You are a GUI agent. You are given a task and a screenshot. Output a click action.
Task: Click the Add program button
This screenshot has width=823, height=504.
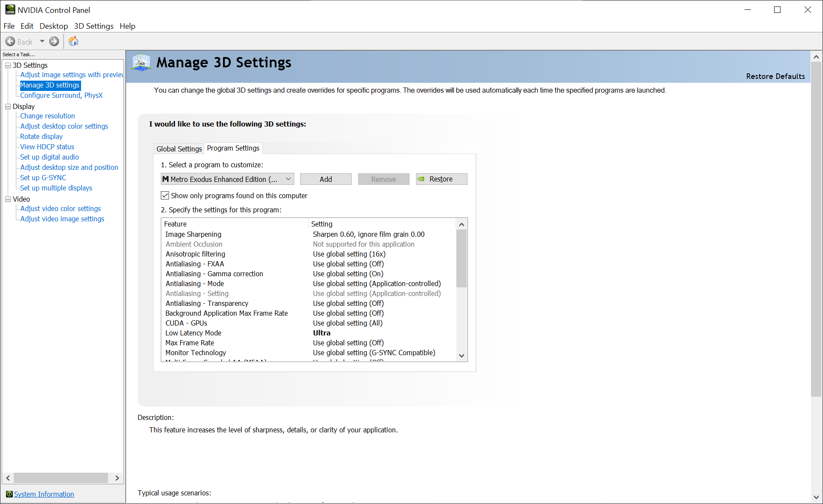pos(326,179)
